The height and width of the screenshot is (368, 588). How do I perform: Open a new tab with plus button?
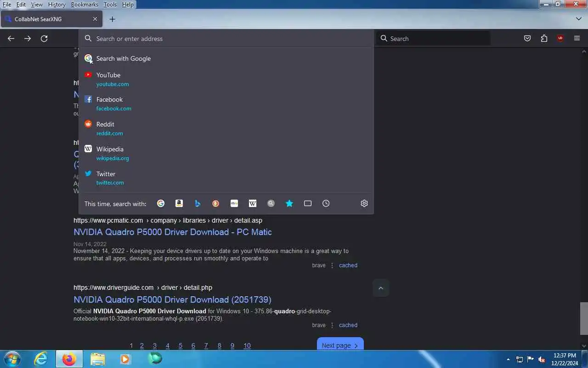pos(112,19)
